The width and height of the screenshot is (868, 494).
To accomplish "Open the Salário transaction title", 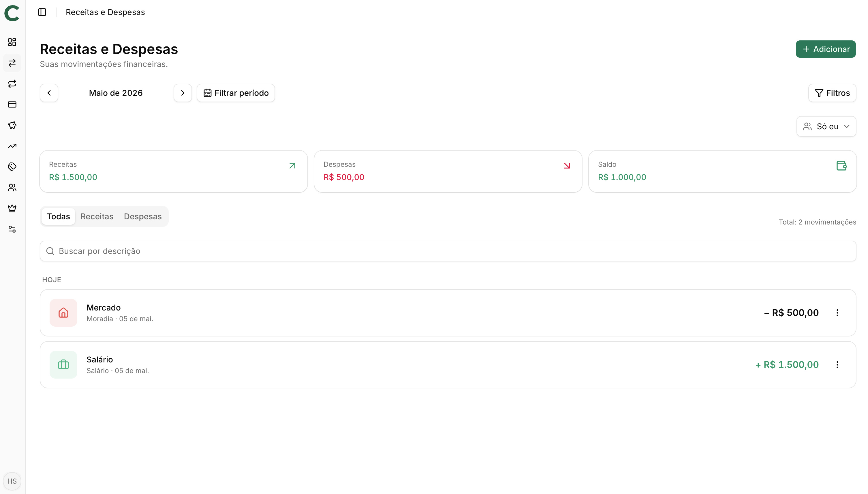I will pyautogui.click(x=100, y=359).
